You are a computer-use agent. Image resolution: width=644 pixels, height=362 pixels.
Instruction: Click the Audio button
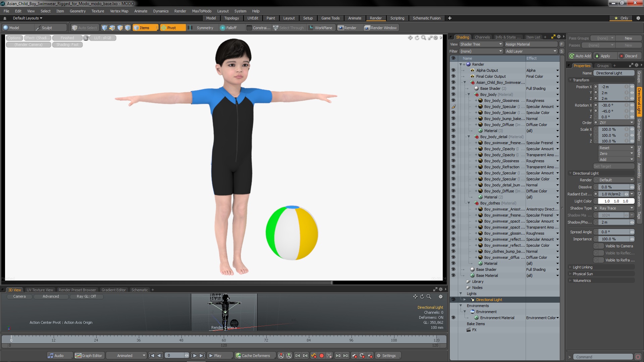tap(59, 356)
